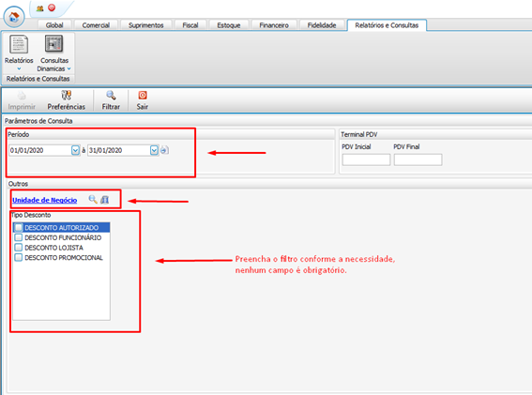Click the period shortcut icon beside end date
532x395 pixels.
pos(164,150)
